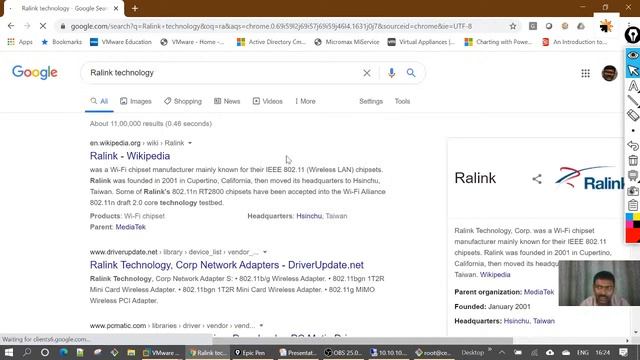The width and height of the screenshot is (640, 360).
Task: Open the search Settings menu
Action: pos(371,101)
